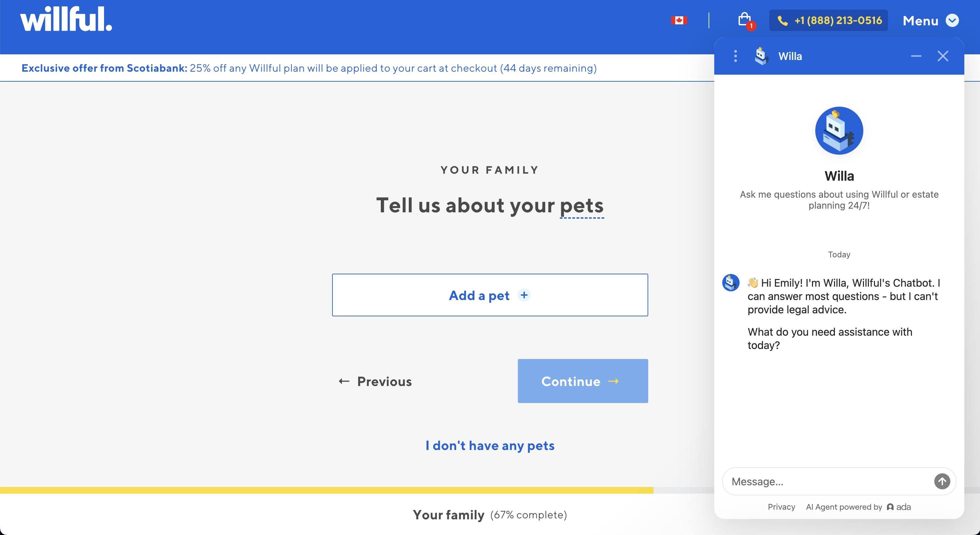The image size is (980, 535).
Task: Click the Willa avatar beside the greeting message
Action: (731, 283)
